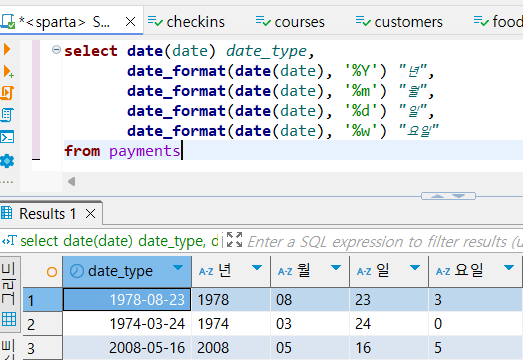The image size is (523, 360).
Task: Open 일 column filter dropdown
Action: [415, 268]
